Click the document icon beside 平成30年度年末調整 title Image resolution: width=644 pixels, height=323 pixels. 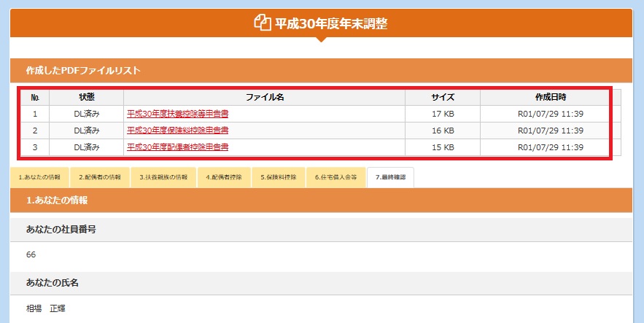(x=262, y=23)
